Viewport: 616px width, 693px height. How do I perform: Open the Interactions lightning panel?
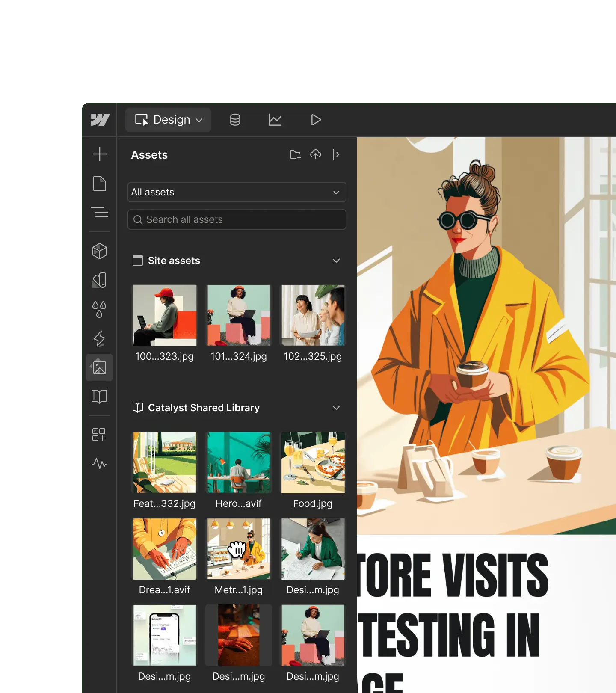pyautogui.click(x=100, y=338)
